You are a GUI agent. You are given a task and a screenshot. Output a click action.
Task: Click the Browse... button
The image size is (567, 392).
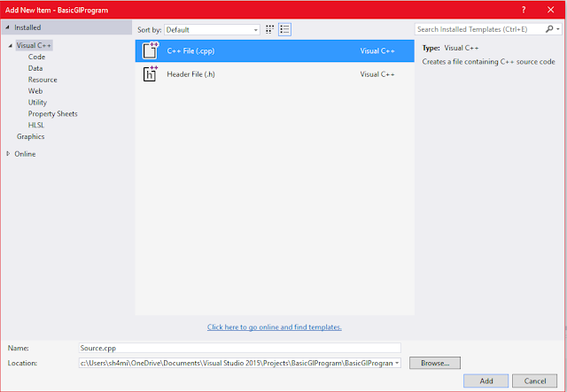tap(435, 363)
